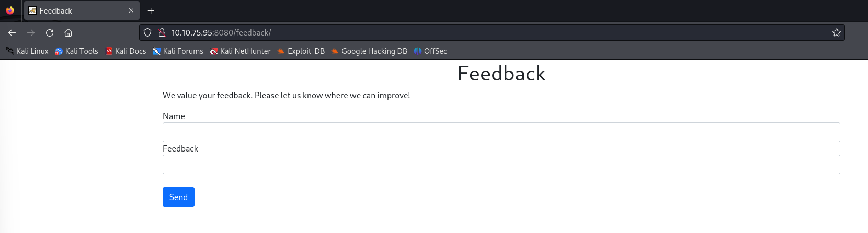
Task: Open the Kali Linux bookmark
Action: point(27,51)
